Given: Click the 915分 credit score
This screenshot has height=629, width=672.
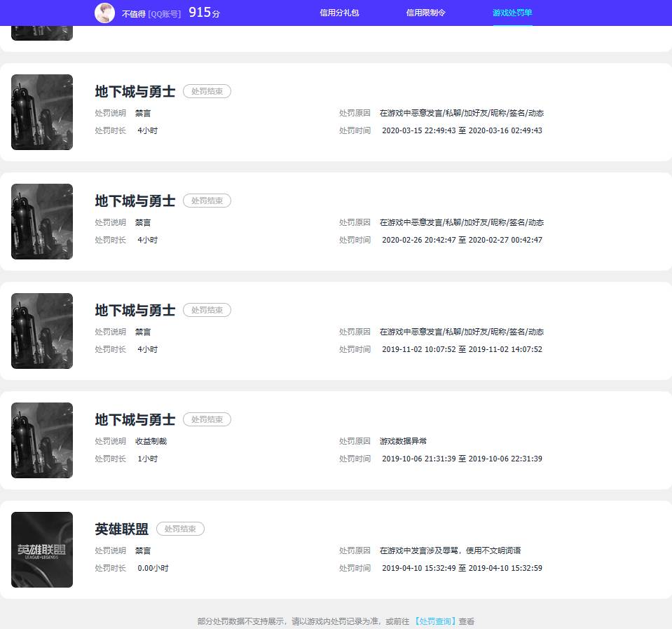Looking at the screenshot, I should 204,13.
